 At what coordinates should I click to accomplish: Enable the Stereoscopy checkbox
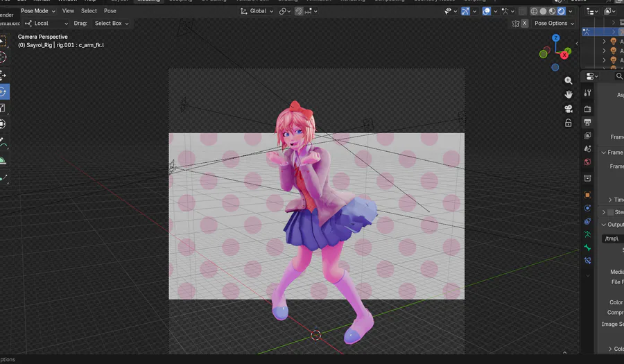[610, 212]
